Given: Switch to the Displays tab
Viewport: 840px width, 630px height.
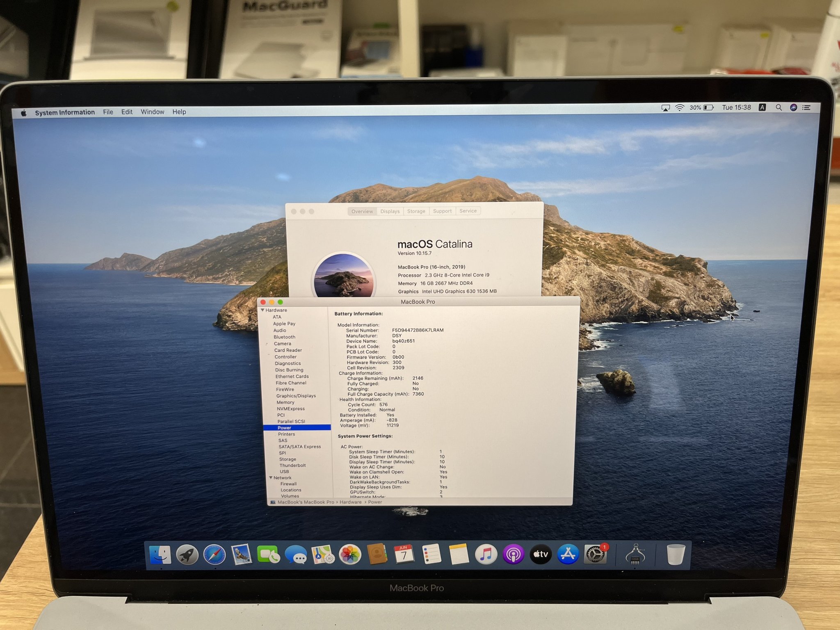Looking at the screenshot, I should click(390, 211).
